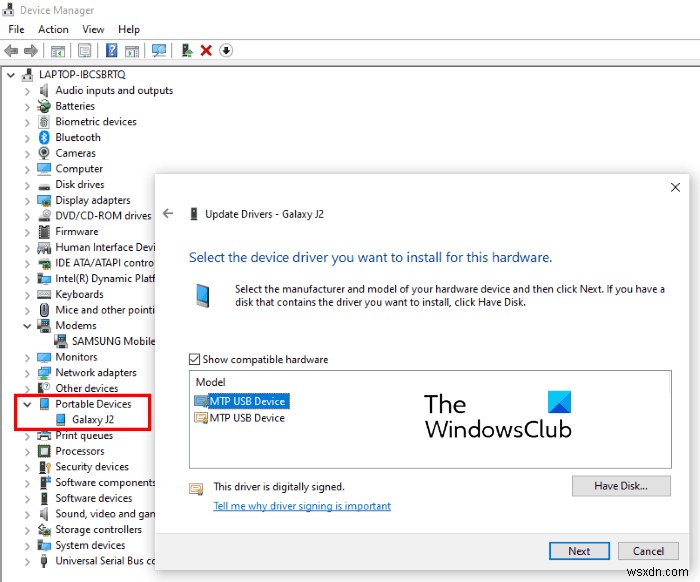This screenshot has width=700, height=582.
Task: Click the Biometric devices fingerprint icon
Action: pos(44,122)
